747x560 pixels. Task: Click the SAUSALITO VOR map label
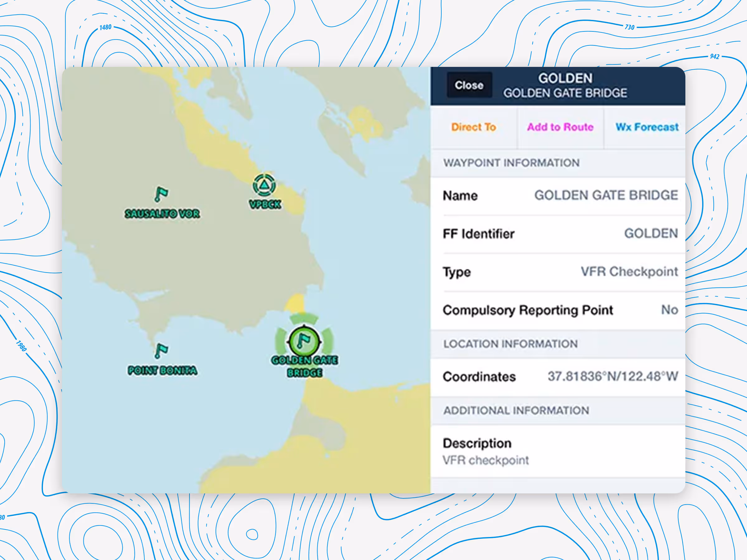tap(162, 214)
